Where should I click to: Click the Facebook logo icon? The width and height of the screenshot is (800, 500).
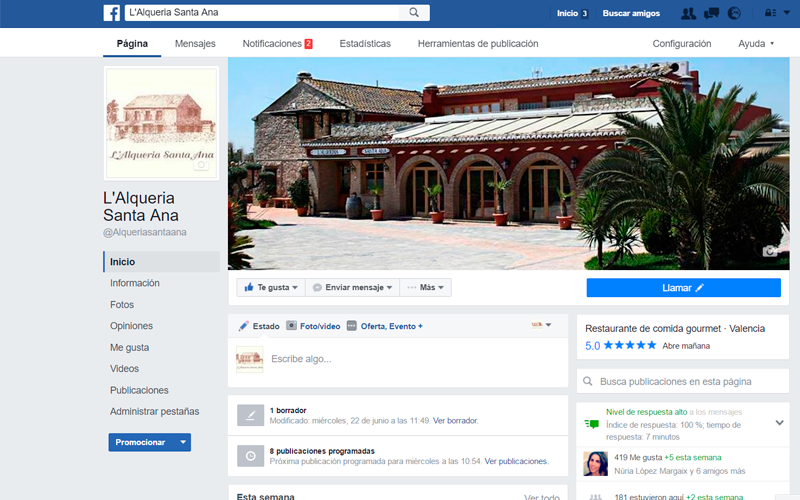point(112,13)
